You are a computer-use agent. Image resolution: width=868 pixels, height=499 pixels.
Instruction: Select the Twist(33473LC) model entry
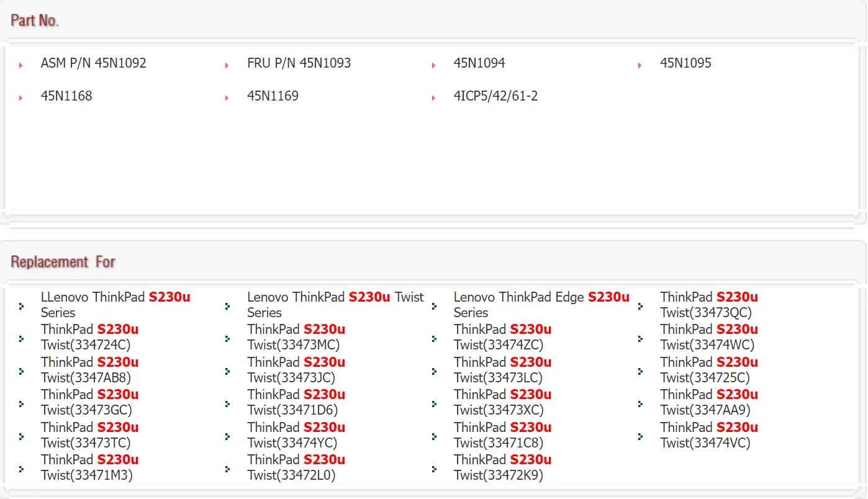tap(503, 370)
